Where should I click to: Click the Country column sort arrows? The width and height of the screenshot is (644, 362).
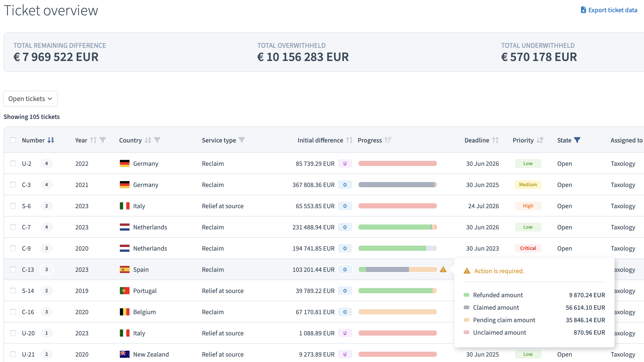(148, 140)
